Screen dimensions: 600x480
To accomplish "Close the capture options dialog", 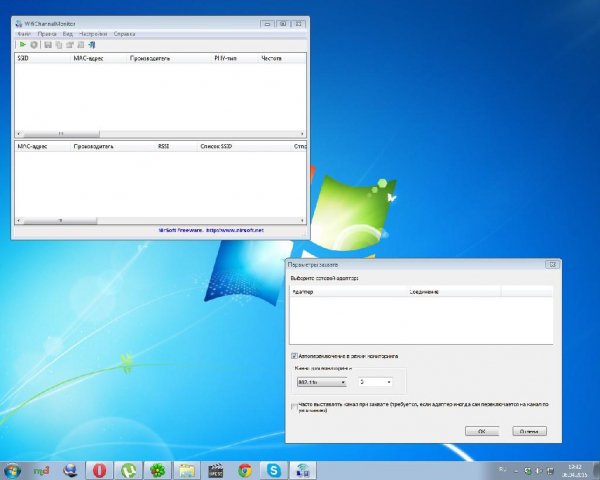I will pyautogui.click(x=552, y=264).
